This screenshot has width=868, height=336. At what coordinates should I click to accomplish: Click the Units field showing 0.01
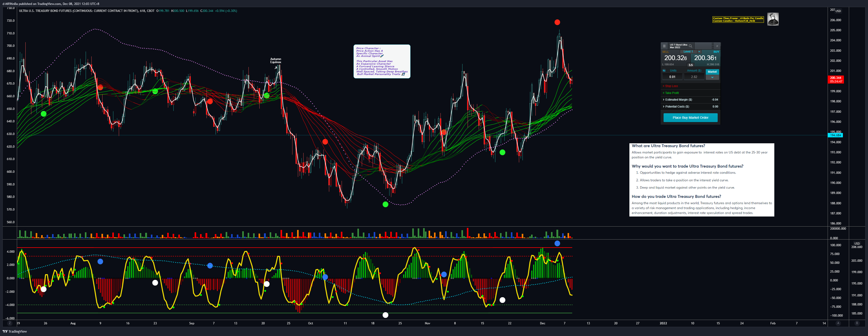click(x=672, y=77)
